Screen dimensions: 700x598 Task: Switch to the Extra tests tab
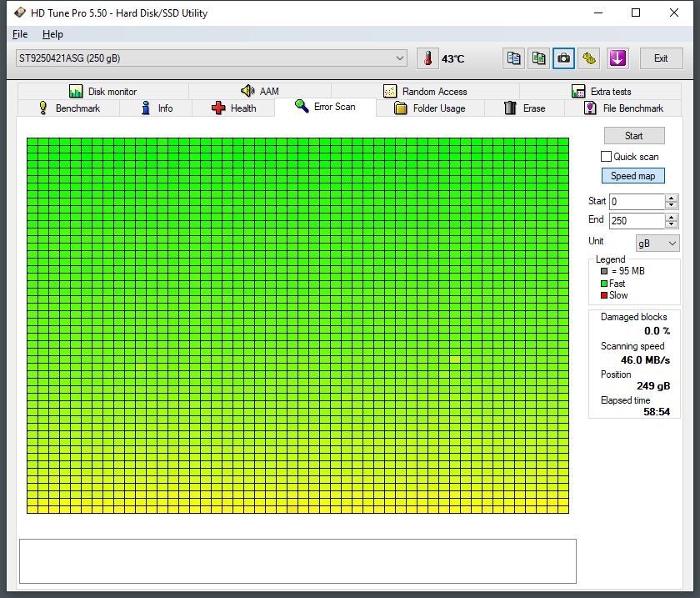pos(601,91)
